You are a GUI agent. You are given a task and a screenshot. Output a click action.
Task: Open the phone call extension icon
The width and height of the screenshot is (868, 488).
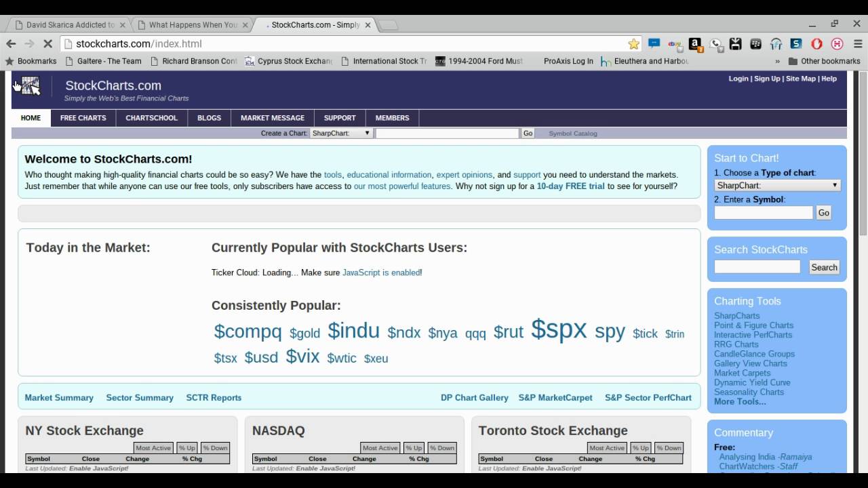pyautogui.click(x=715, y=43)
